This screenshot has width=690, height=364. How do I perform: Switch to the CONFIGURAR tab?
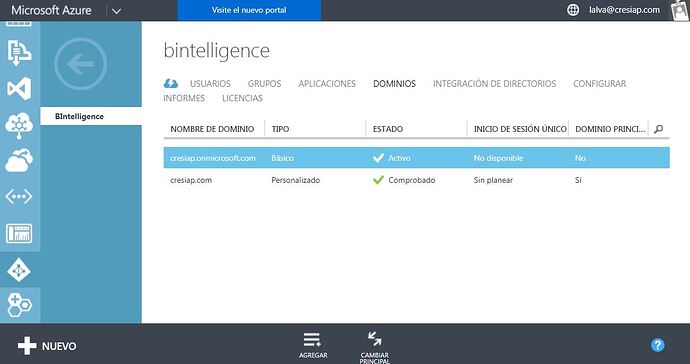click(599, 84)
